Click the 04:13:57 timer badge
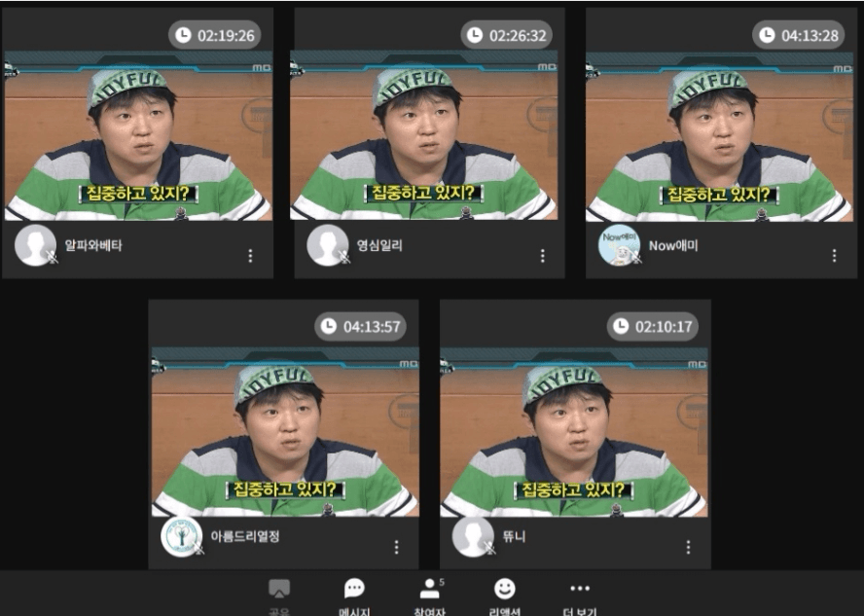 [360, 327]
